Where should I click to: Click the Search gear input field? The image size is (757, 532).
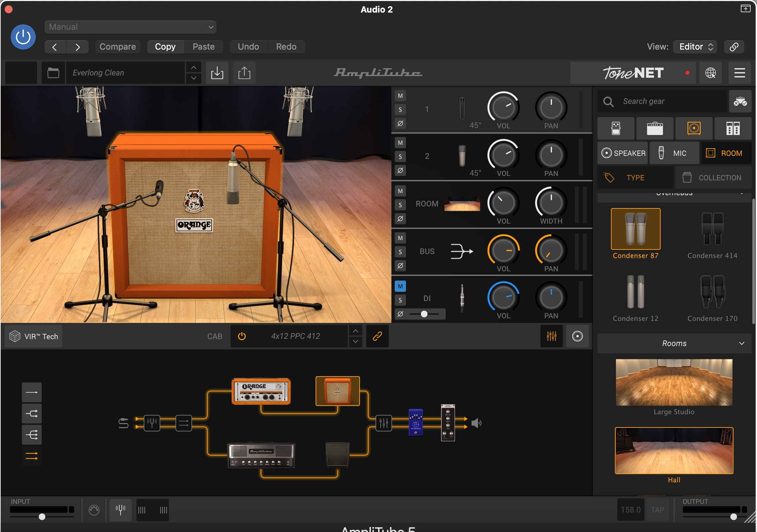coord(662,101)
